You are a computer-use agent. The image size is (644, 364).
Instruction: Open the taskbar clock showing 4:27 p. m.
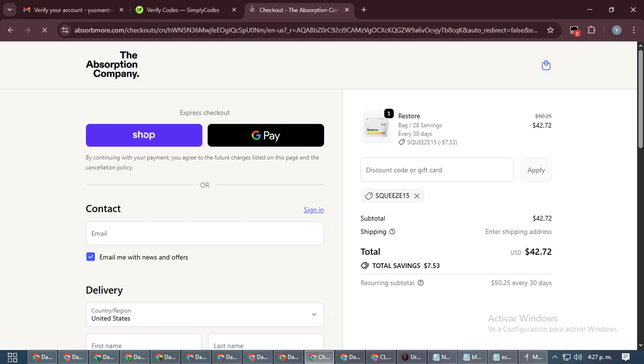pyautogui.click(x=600, y=357)
